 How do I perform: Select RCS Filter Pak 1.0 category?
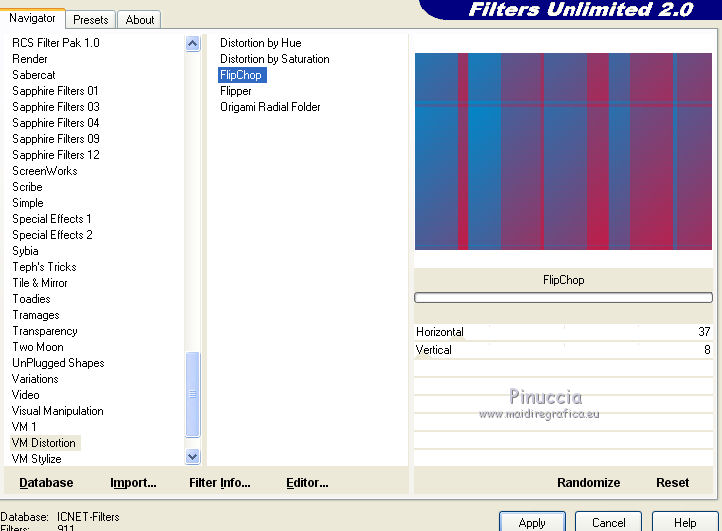click(56, 43)
